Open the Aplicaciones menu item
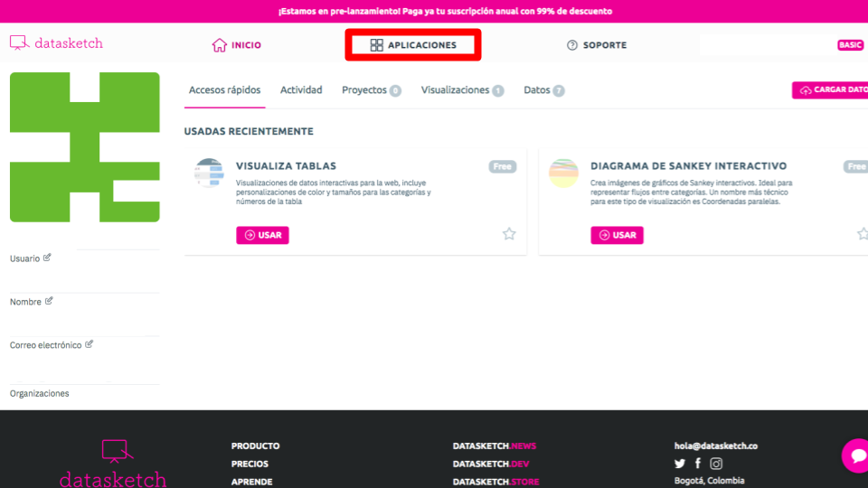The height and width of the screenshot is (488, 868). [x=413, y=45]
